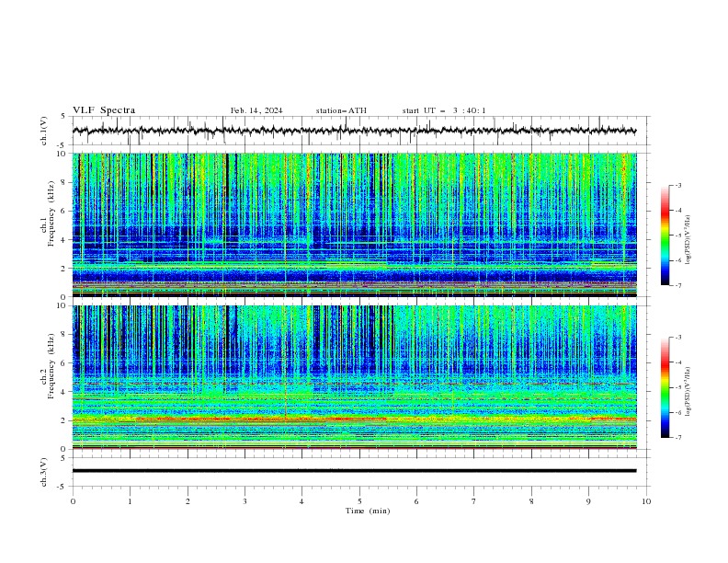Click time axis tick label "2" below ch.3
728x563 pixels.
(188, 501)
